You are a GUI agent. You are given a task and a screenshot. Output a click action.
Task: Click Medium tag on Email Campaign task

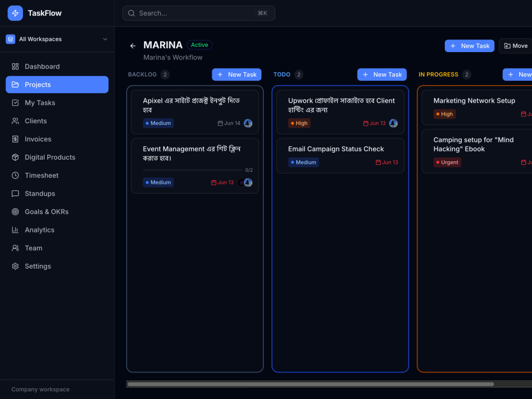tap(303, 162)
